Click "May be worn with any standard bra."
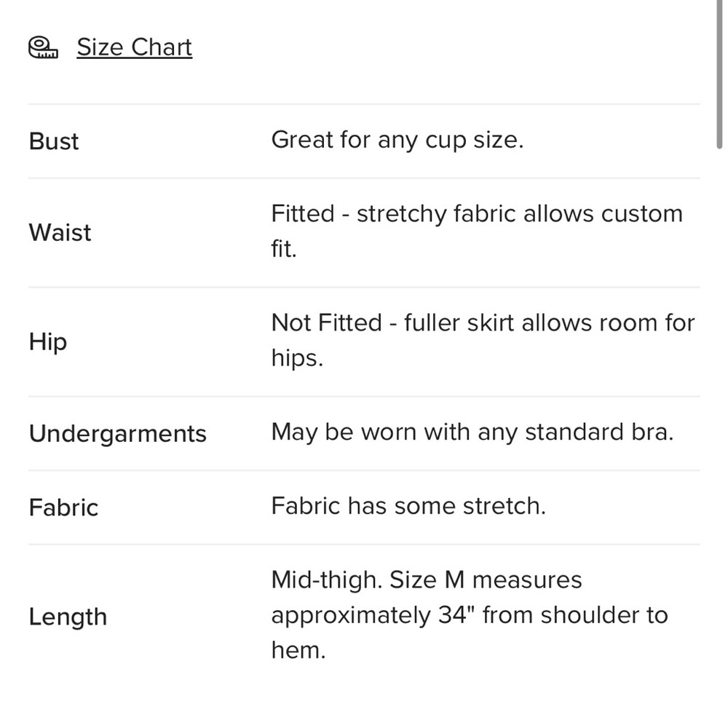Screen dimensions: 728x728 tap(472, 432)
